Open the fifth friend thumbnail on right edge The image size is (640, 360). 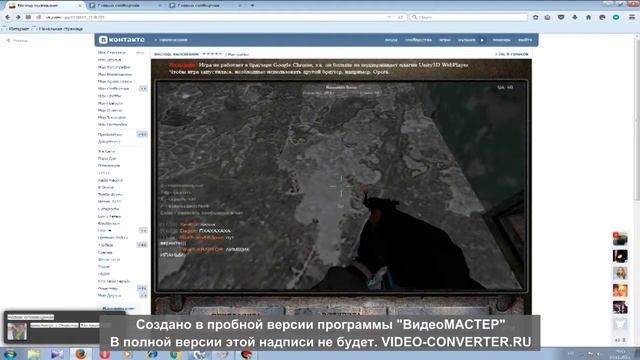(620, 307)
